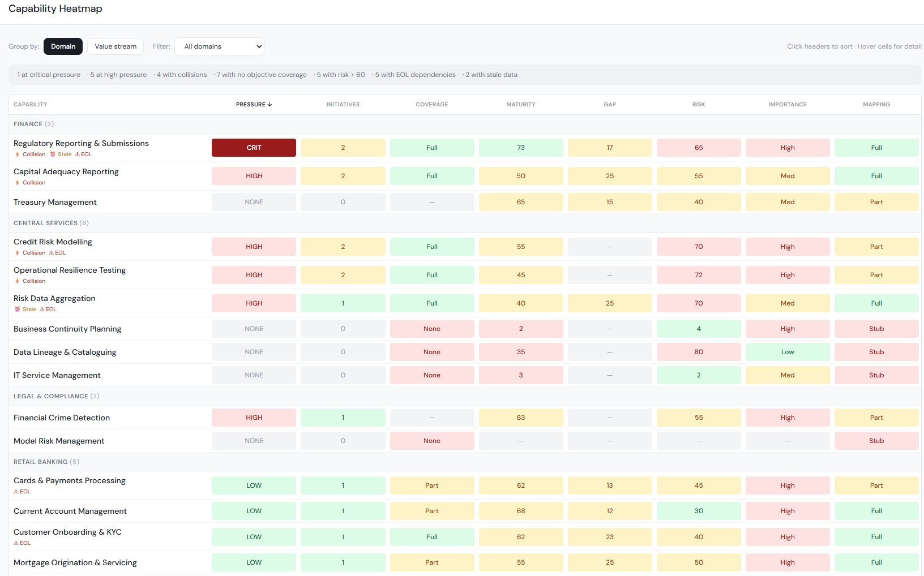Screen dimensions: 924x576
Task: Open the All domains filter dropdown
Action: 219,46
